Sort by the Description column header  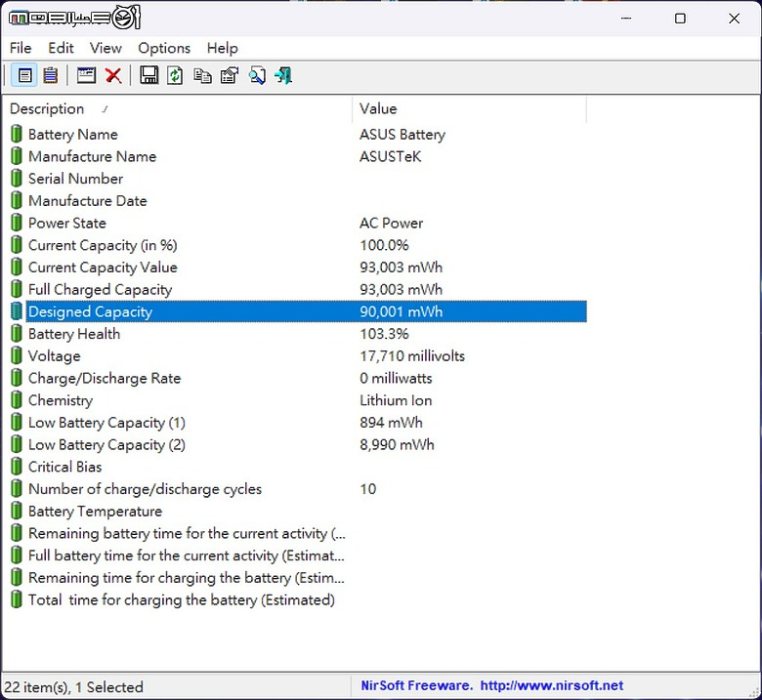pos(178,108)
